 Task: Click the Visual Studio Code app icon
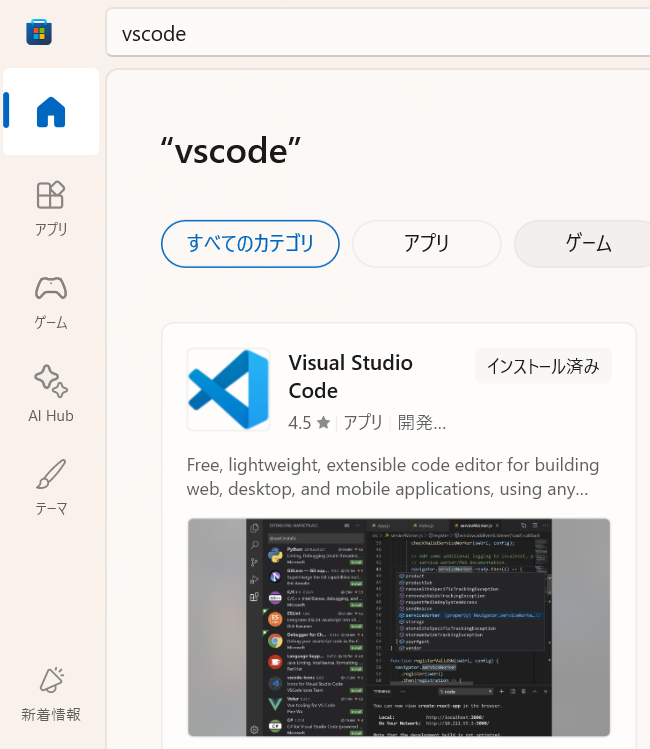(x=228, y=389)
